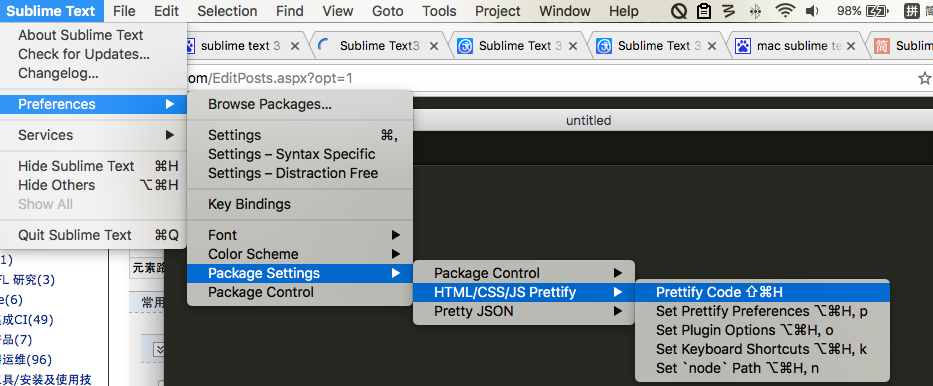This screenshot has height=386, width=933.
Task: Choose Hide Sublime Text
Action: (x=93, y=166)
